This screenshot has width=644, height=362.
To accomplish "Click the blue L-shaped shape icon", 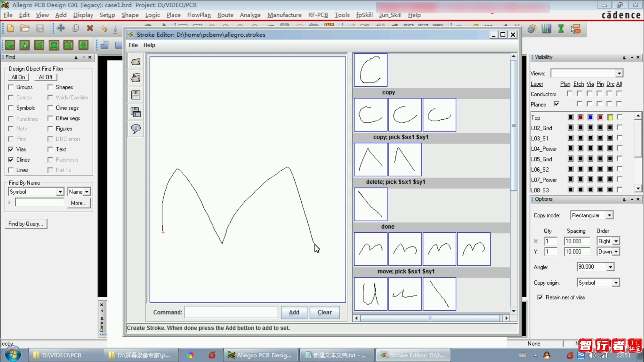I will tap(104, 45).
